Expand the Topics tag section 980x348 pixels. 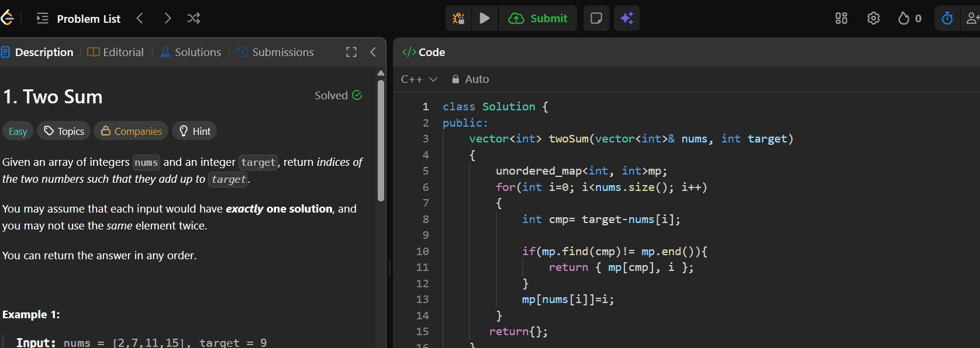(64, 131)
